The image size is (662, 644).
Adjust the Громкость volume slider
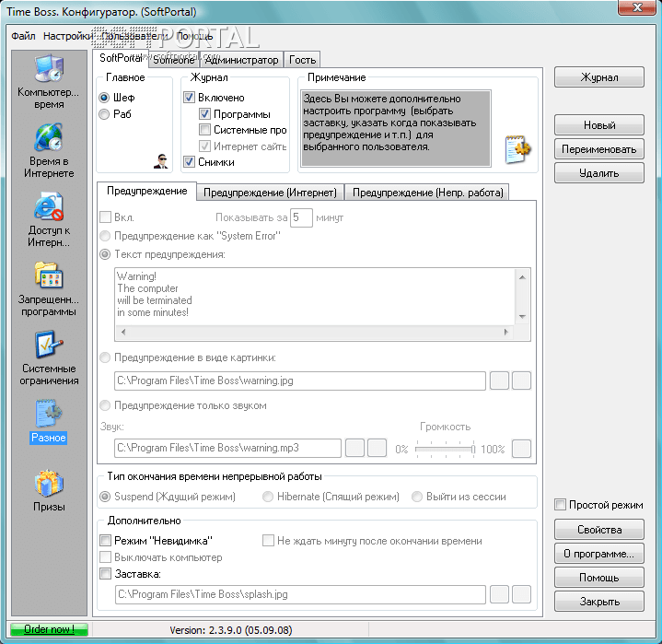(445, 449)
